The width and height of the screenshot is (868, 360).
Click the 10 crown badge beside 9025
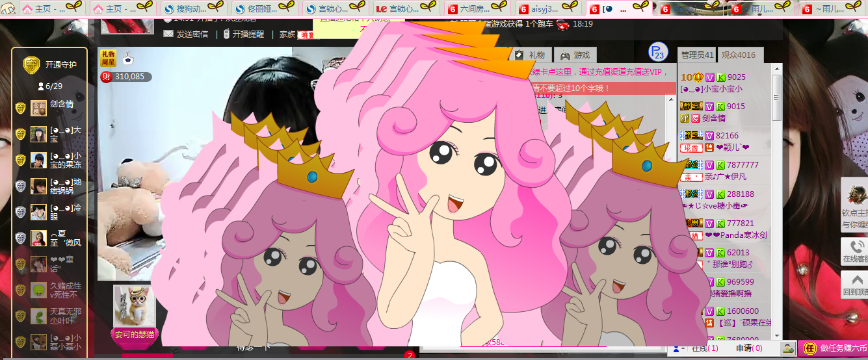point(692,77)
